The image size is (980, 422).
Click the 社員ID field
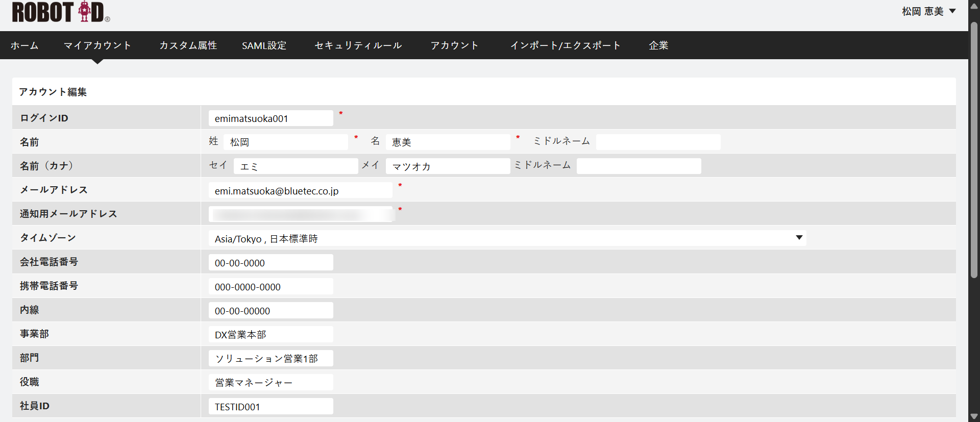(271, 407)
